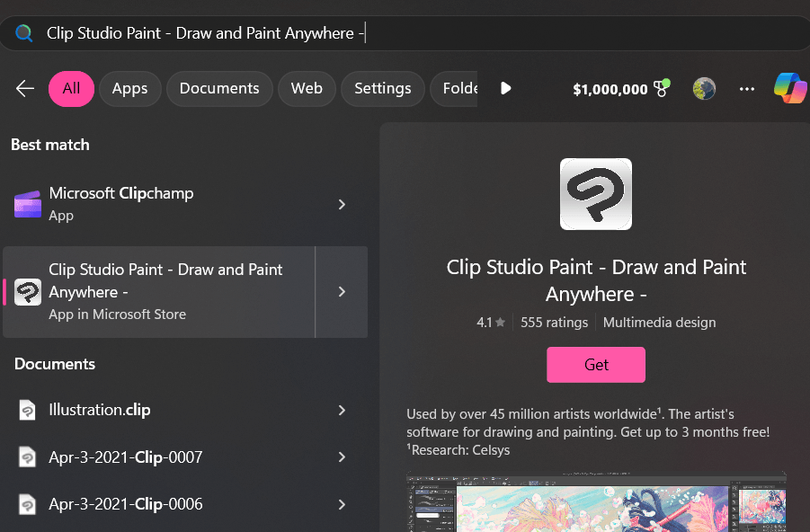Open the user profile avatar
This screenshot has width=810, height=532.
pyautogui.click(x=704, y=89)
